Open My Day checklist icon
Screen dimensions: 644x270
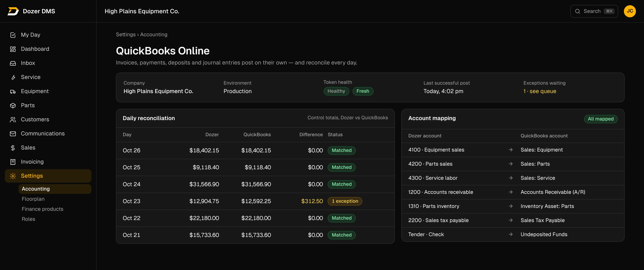(x=13, y=35)
